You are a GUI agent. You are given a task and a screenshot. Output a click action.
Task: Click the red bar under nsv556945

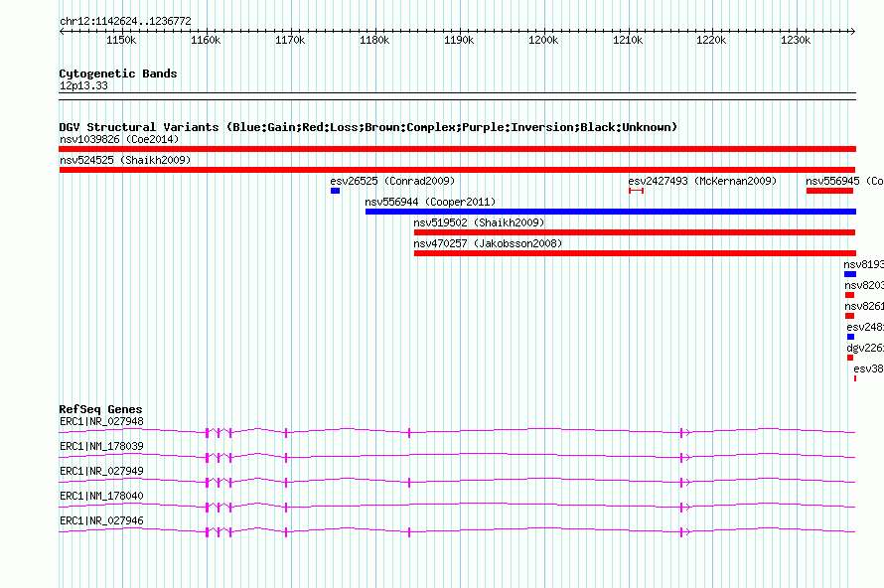coord(829,191)
